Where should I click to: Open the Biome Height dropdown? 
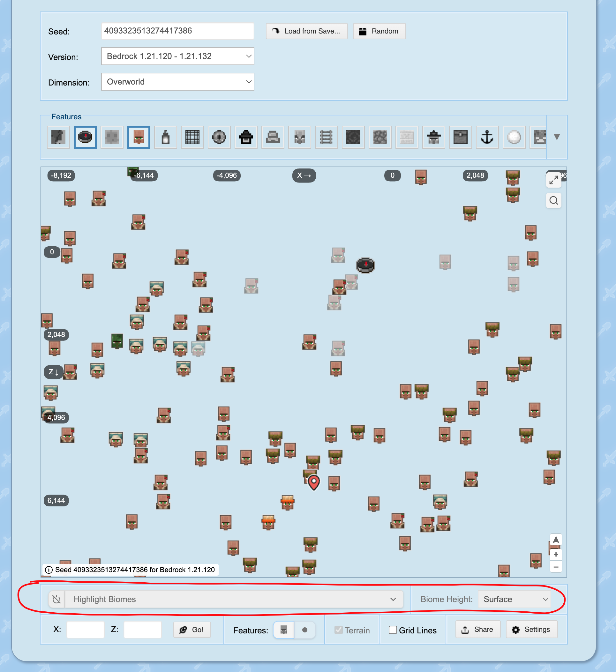(514, 599)
